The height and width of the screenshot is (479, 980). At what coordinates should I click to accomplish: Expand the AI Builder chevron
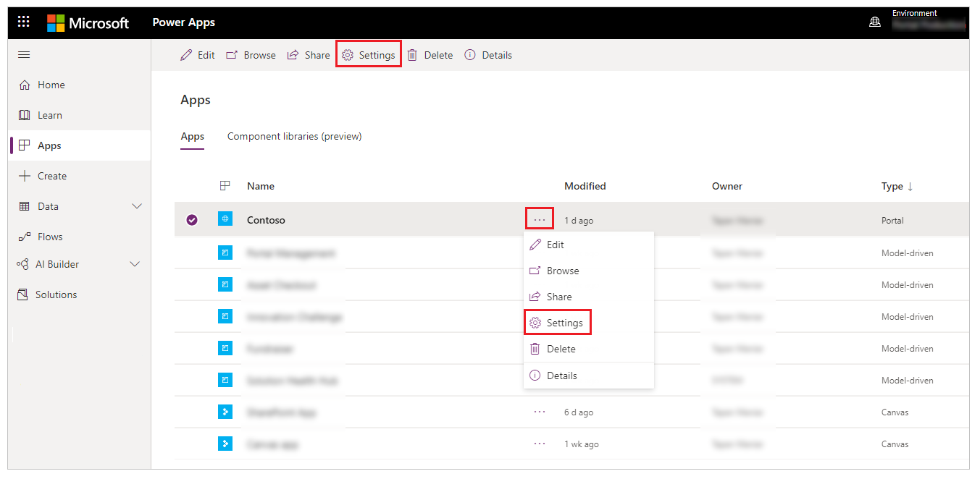pos(135,264)
